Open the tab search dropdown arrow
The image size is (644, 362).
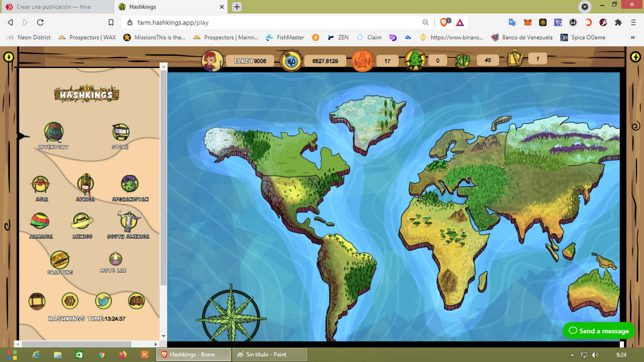coord(585,7)
